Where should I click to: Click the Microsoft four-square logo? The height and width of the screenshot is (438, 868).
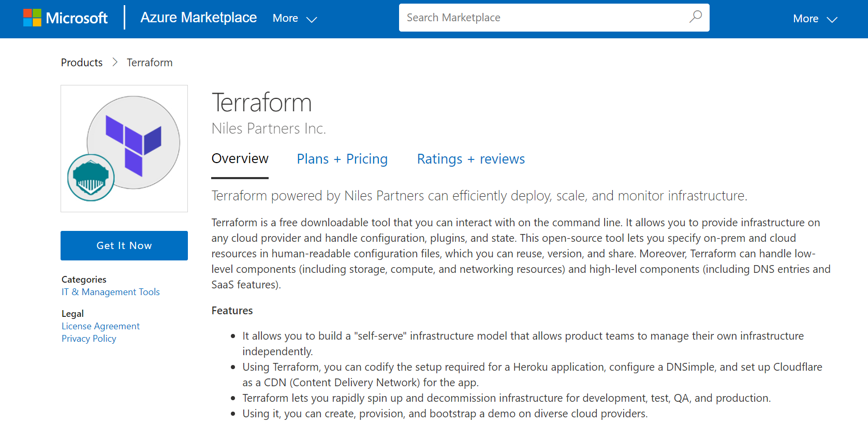[32, 18]
